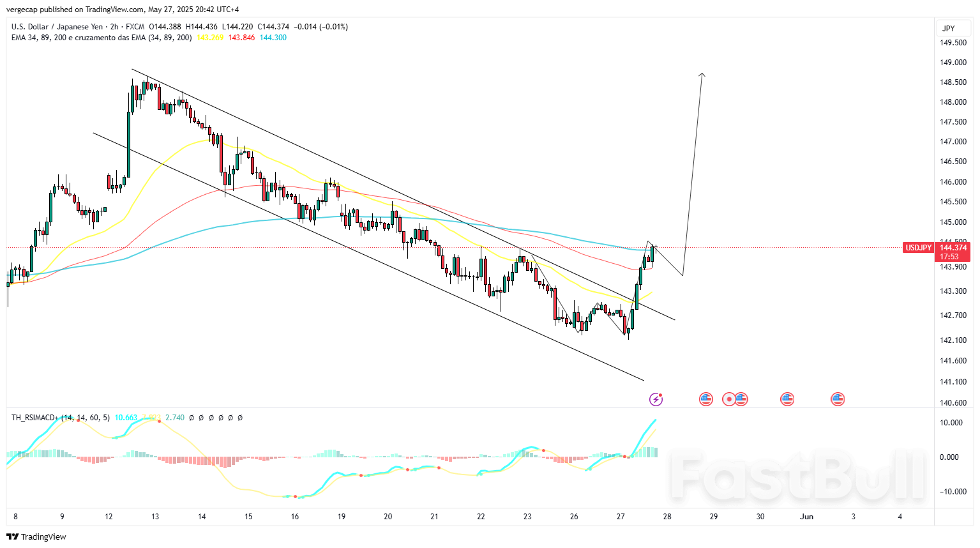Click the purple lightning bolt event icon
This screenshot has height=548, width=980.
[x=656, y=399]
